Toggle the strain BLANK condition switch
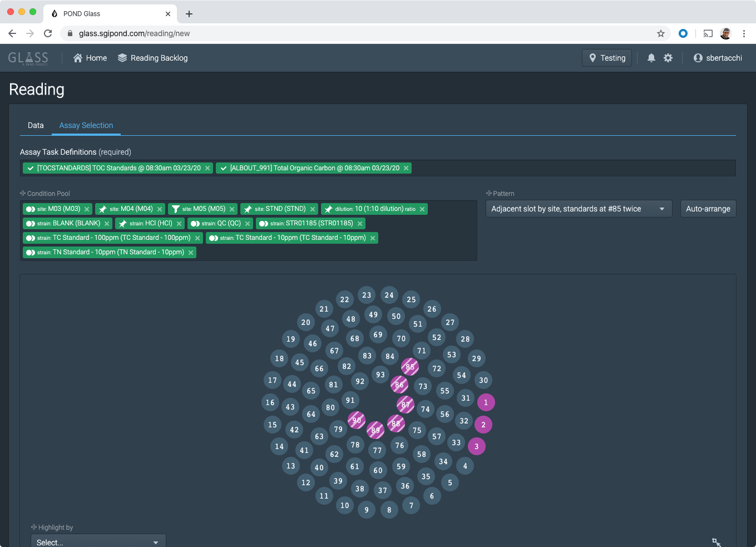 31,223
